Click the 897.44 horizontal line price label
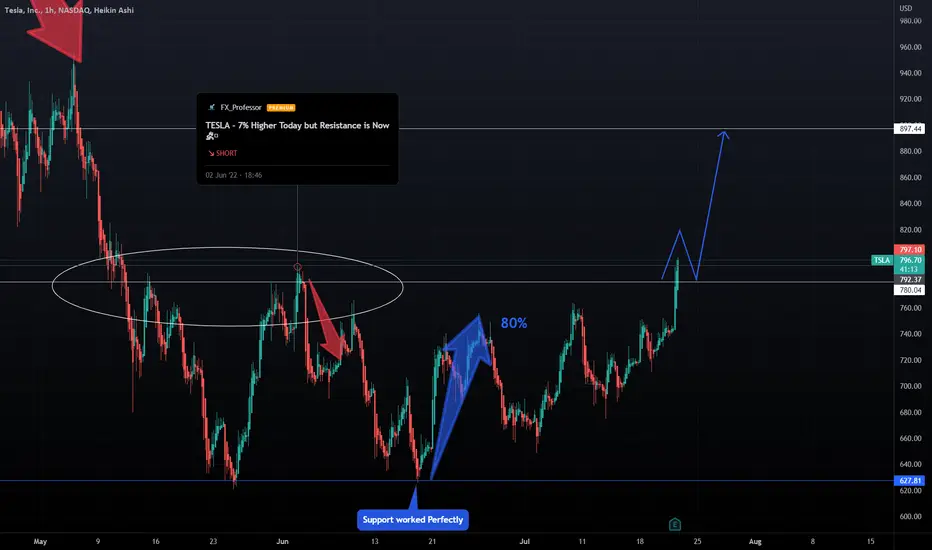 [x=910, y=128]
